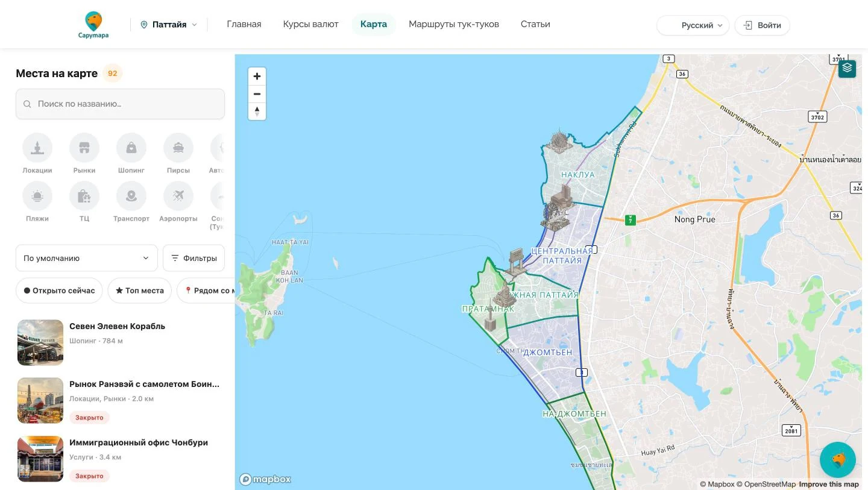The width and height of the screenshot is (868, 490).
Task: Click the temple landmark model in Наклуа
Action: [x=560, y=141]
